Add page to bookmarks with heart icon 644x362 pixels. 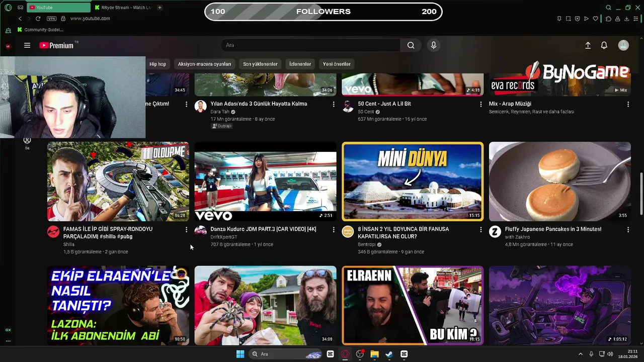[596, 19]
